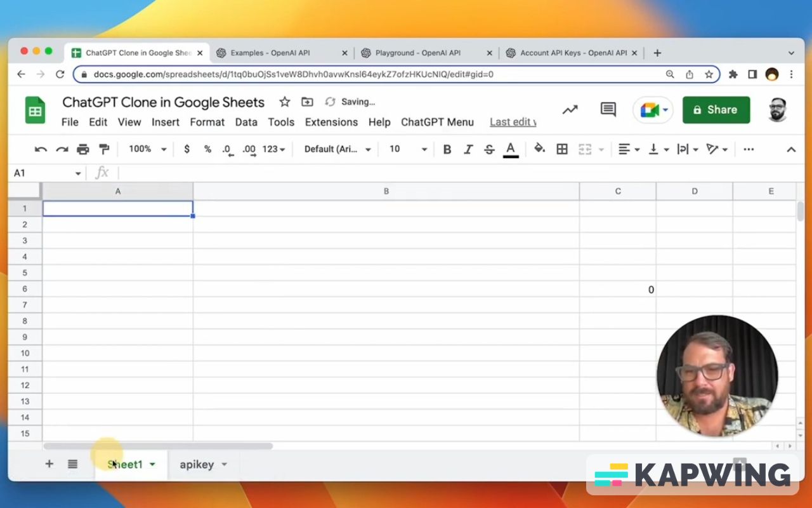Open the fill color bucket
The image size is (812, 508).
pyautogui.click(x=539, y=149)
